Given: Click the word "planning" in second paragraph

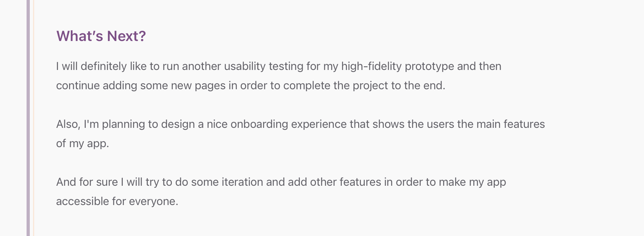Looking at the screenshot, I should click(124, 124).
